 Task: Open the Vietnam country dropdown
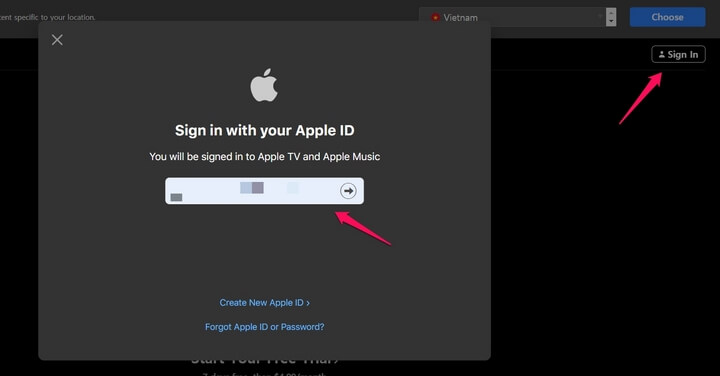tap(518, 17)
